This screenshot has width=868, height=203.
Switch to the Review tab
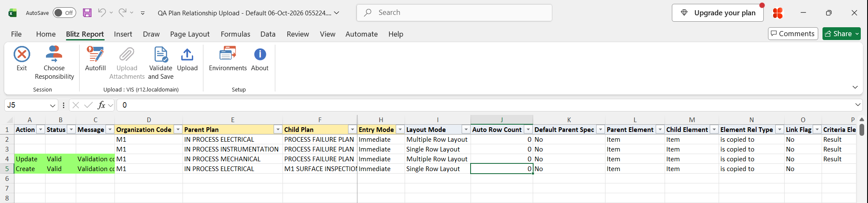pos(298,34)
